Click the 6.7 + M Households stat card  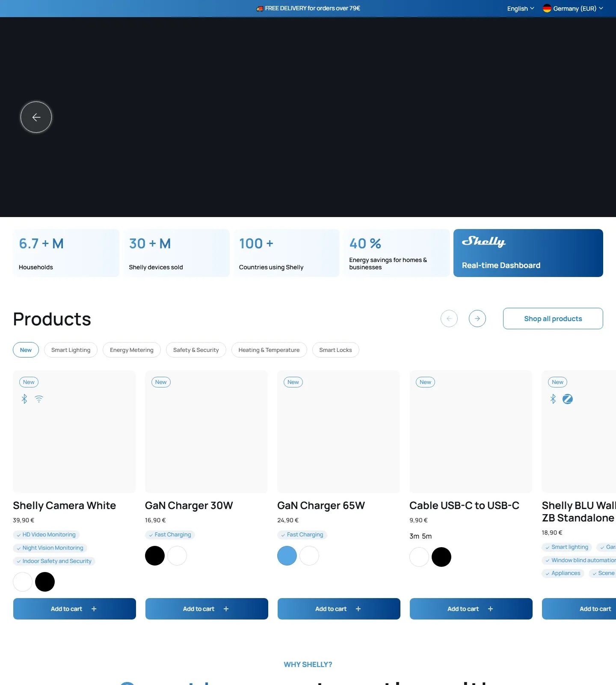(66, 253)
